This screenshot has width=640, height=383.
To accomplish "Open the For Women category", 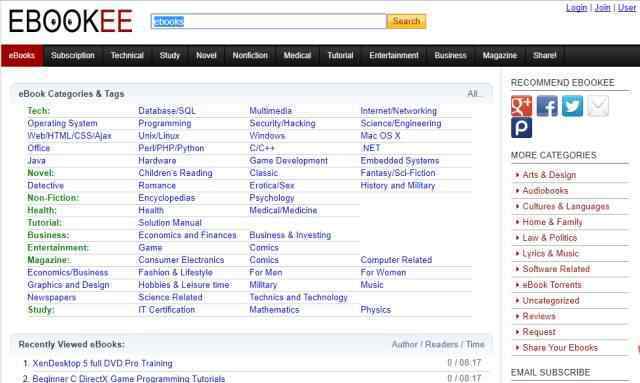I will 383,273.
